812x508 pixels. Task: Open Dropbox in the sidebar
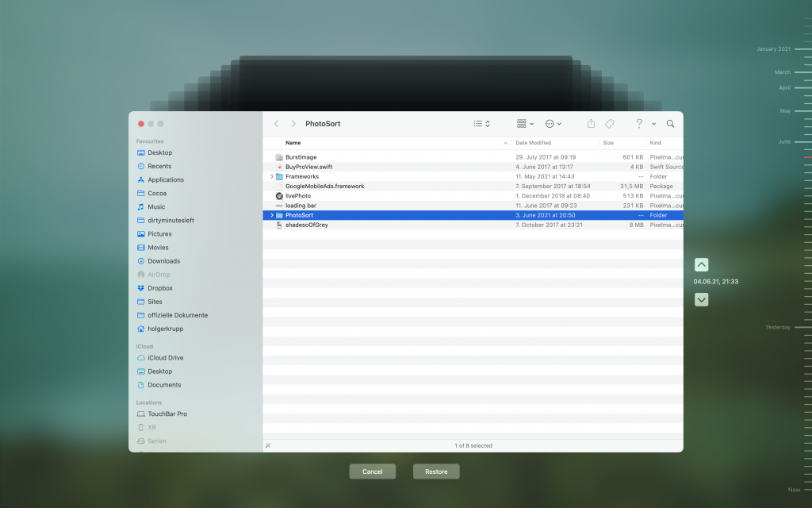tap(159, 288)
